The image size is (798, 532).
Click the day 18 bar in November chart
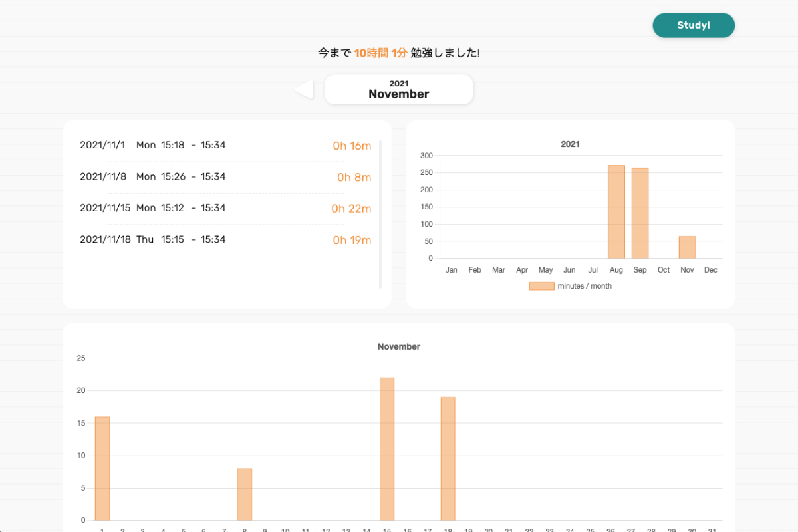tap(448, 459)
